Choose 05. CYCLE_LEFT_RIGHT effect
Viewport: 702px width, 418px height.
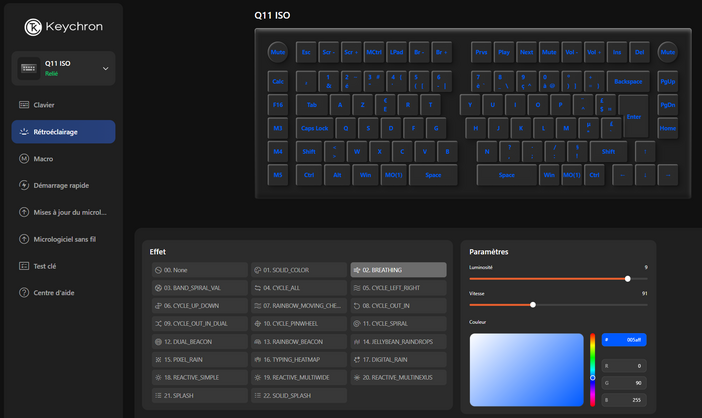tap(398, 288)
